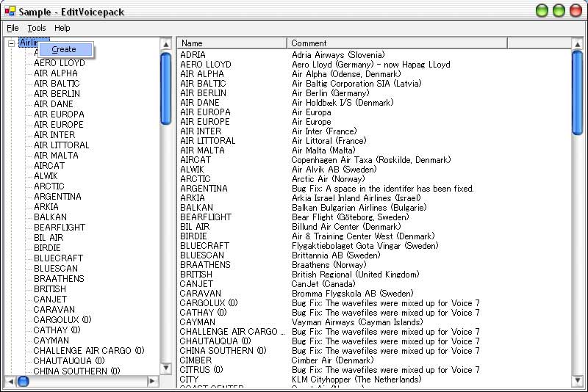588x392 pixels.
Task: Select the BLUESCAN list row
Action: point(373,255)
